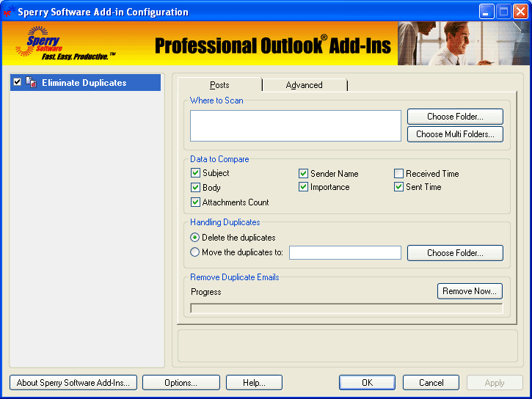532x399 pixels.
Task: Confirm settings with the OK button
Action: [x=367, y=383]
